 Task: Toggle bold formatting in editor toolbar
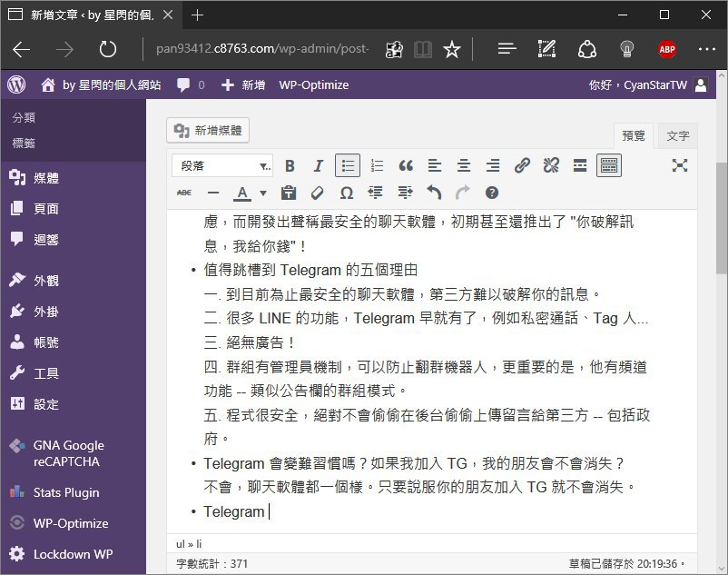(x=290, y=165)
